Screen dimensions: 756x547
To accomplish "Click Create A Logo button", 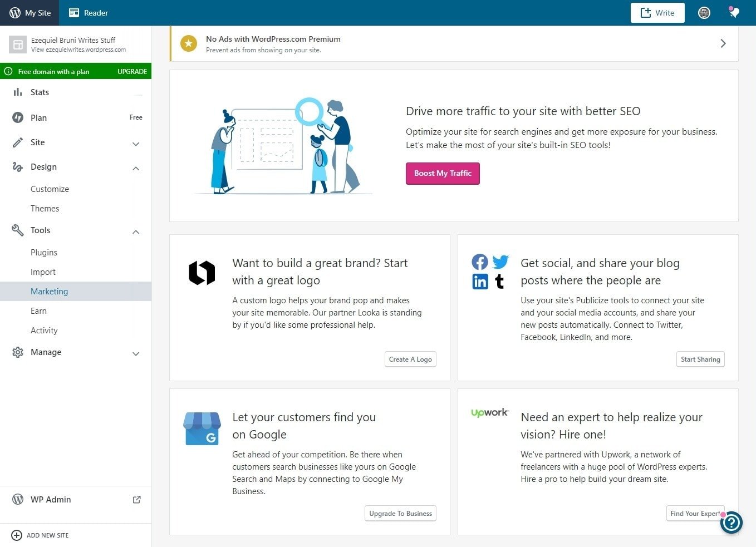I will 410,359.
